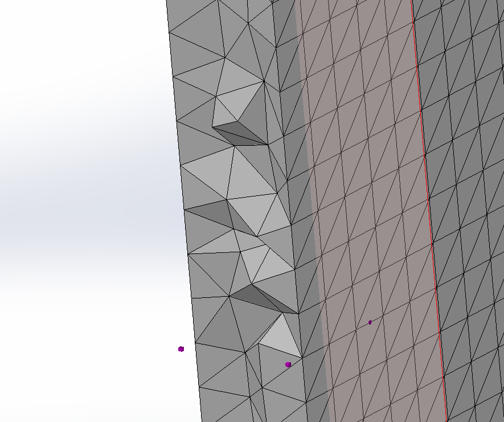Click the purple marker on the white background

click(181, 349)
